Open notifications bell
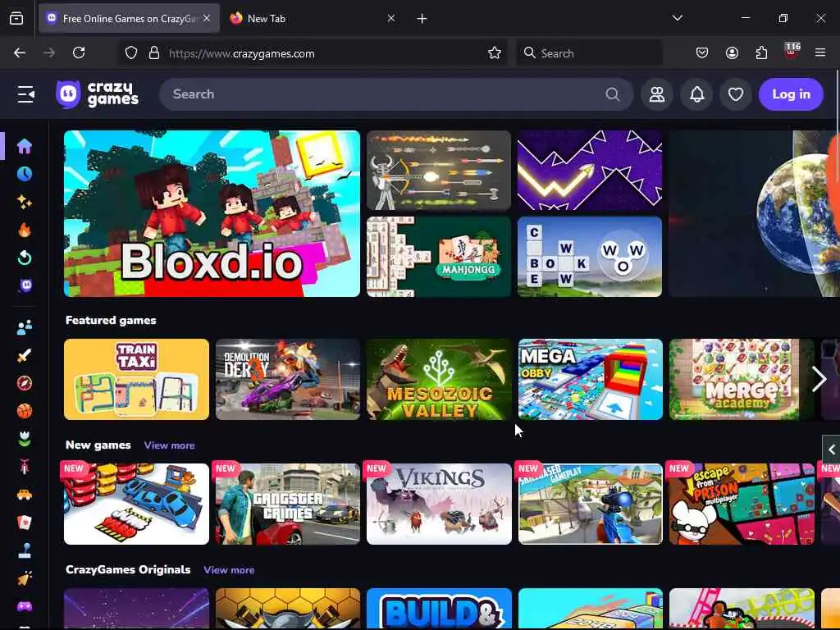The height and width of the screenshot is (630, 840). [696, 94]
